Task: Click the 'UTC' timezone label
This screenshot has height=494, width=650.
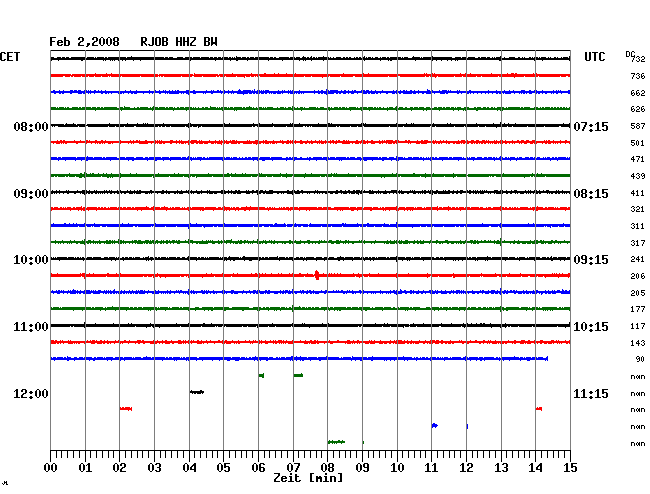Action: click(594, 57)
